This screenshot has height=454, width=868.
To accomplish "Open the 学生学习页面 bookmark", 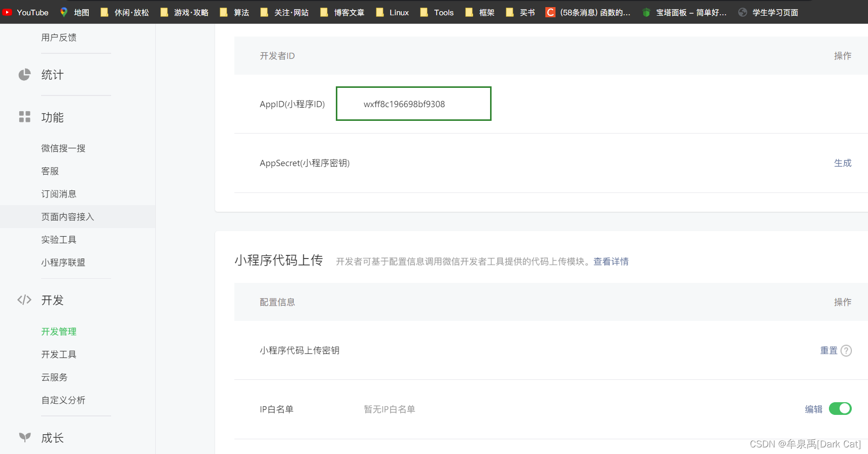I will [768, 12].
